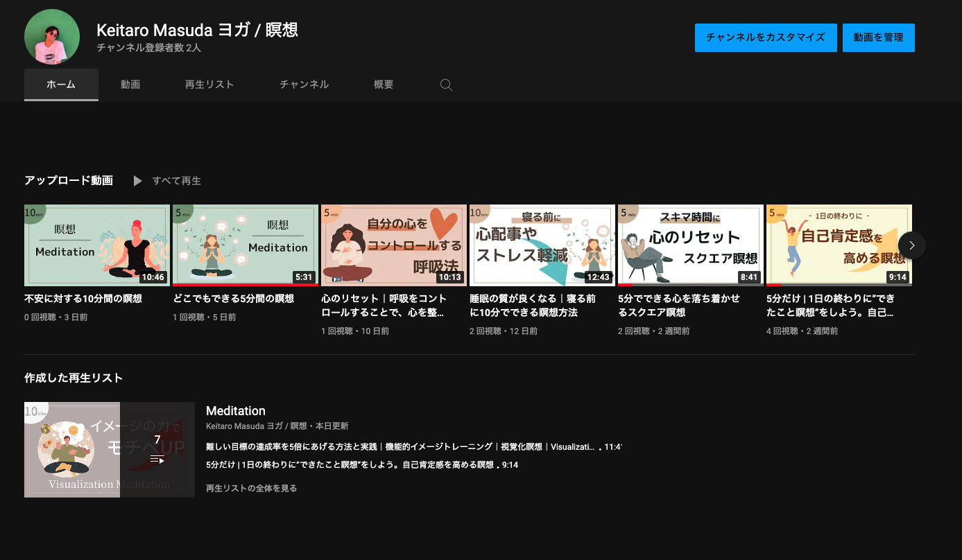Select the チャンネル tab
962x560 pixels.
[x=304, y=85]
